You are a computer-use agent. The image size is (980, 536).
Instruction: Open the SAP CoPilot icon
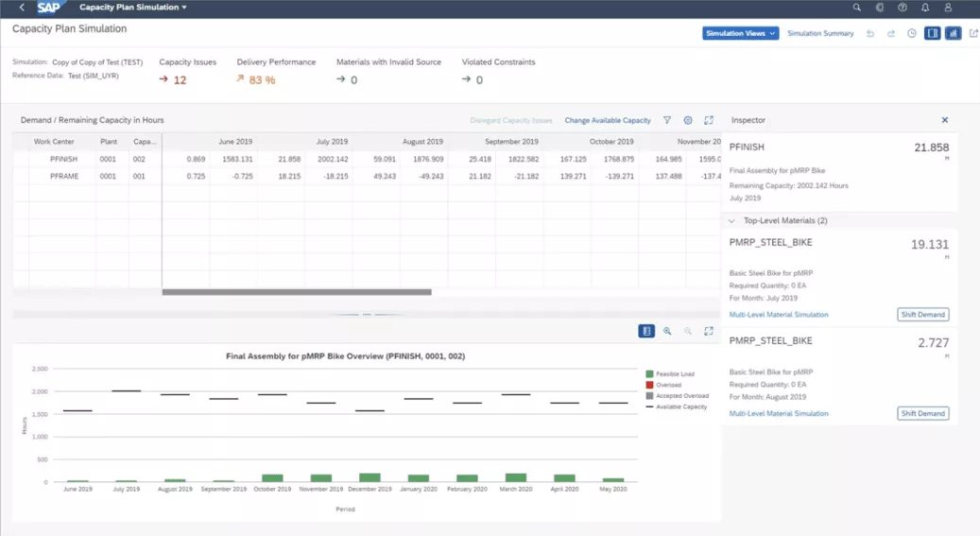pos(880,8)
